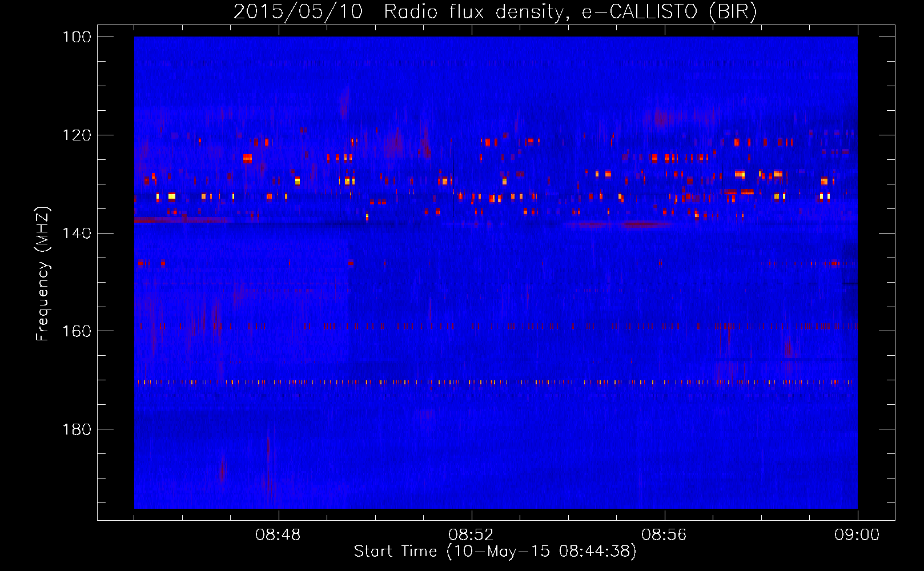Click the '09:00' time tick label
This screenshot has width=924, height=571.
coord(857,535)
